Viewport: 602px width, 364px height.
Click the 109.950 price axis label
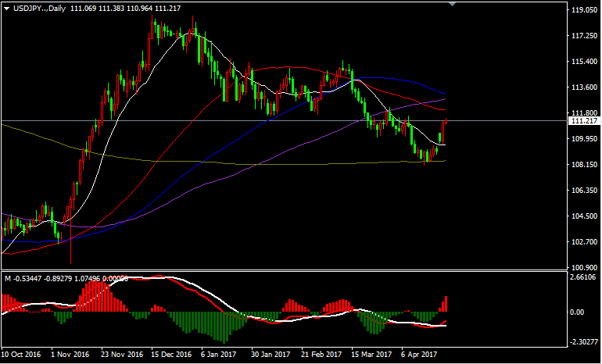pyautogui.click(x=583, y=139)
